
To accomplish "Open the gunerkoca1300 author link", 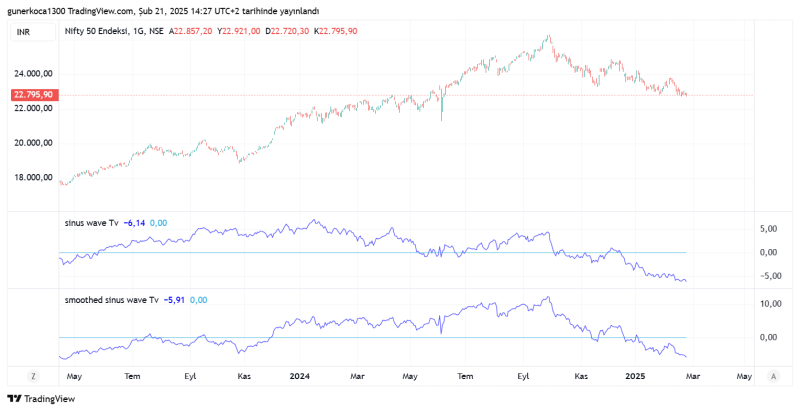I will pyautogui.click(x=42, y=11).
